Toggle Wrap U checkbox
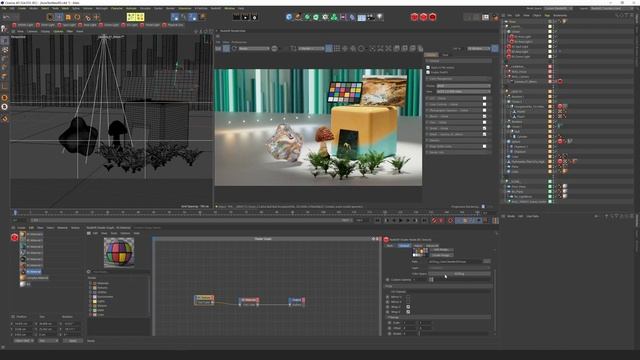The height and width of the screenshot is (360, 640). 408,307
